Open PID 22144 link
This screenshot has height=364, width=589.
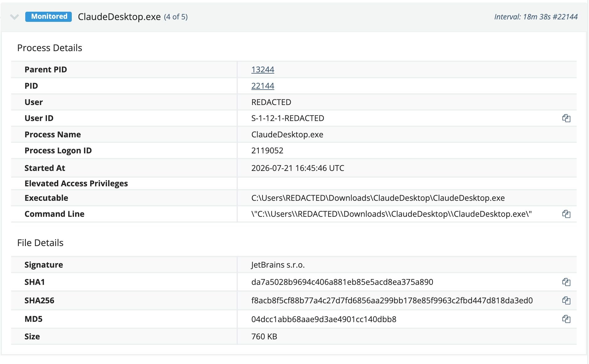click(263, 86)
